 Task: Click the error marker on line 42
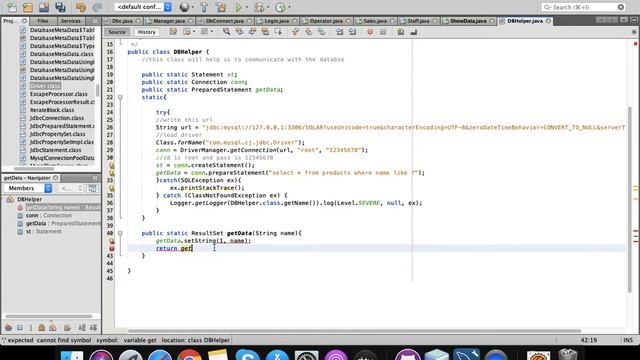click(111, 249)
